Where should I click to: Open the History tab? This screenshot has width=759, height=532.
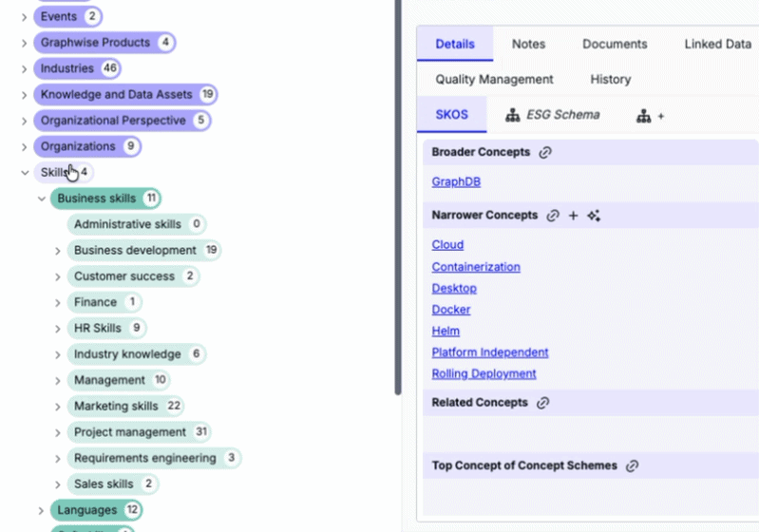tap(611, 80)
